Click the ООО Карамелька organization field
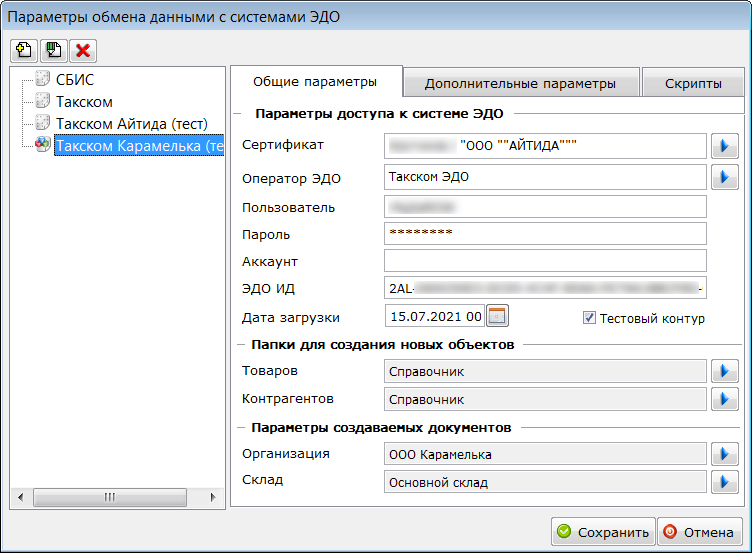Viewport: 752px width, 553px height. [x=545, y=454]
